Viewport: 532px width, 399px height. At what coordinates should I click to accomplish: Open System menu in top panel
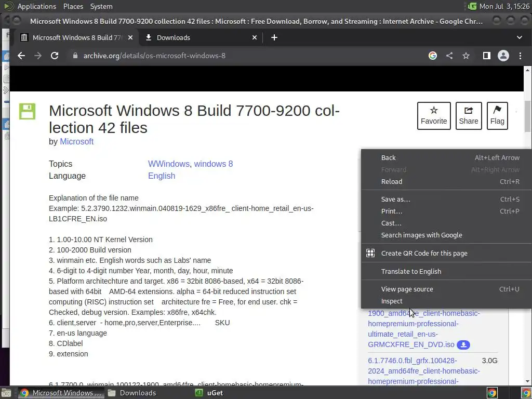click(101, 6)
